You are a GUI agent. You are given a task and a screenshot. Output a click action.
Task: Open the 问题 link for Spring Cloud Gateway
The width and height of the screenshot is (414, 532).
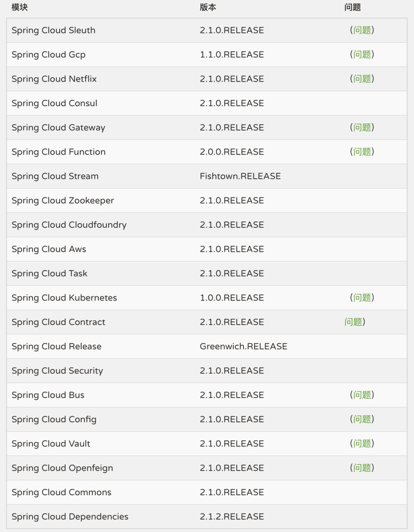click(362, 128)
